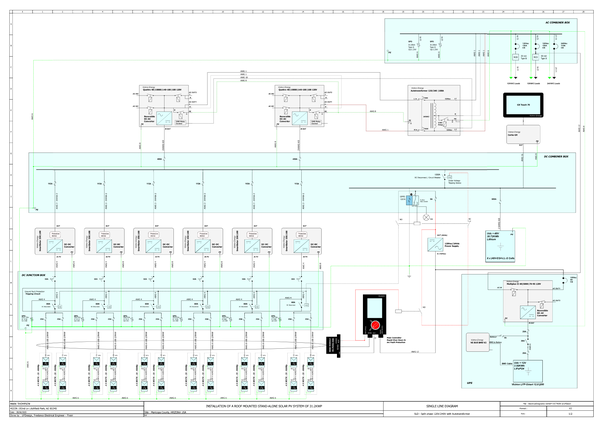Click the black transmitter module near PV cables
The image size is (603, 427).
tap(333, 346)
